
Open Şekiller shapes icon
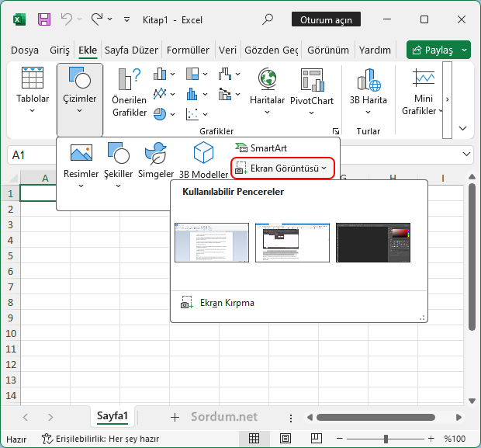(119, 152)
